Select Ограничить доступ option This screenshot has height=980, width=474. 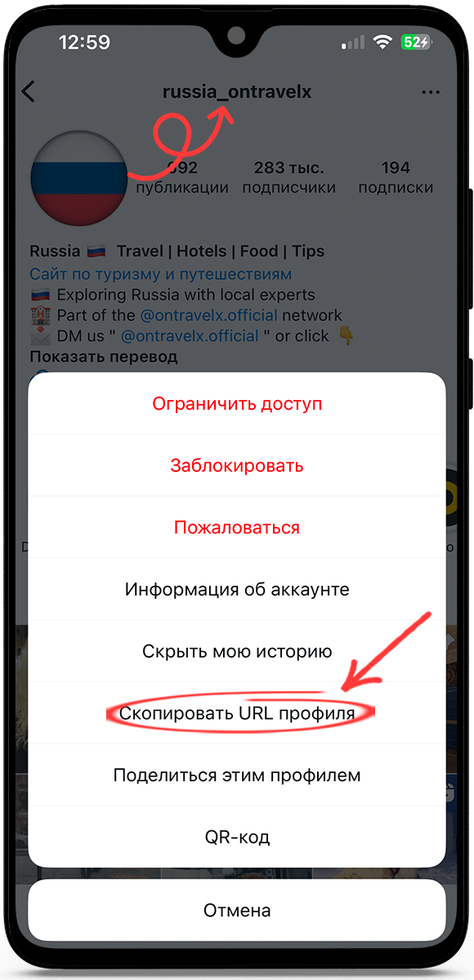pos(237,403)
